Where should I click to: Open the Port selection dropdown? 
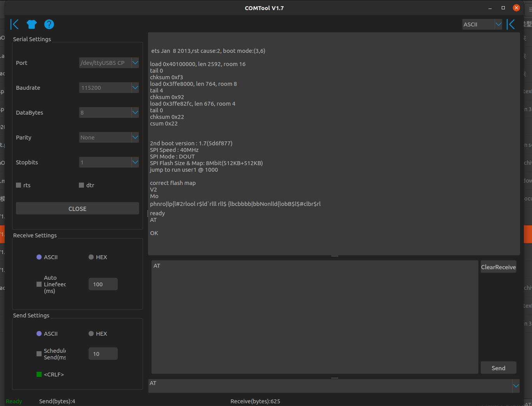point(109,63)
